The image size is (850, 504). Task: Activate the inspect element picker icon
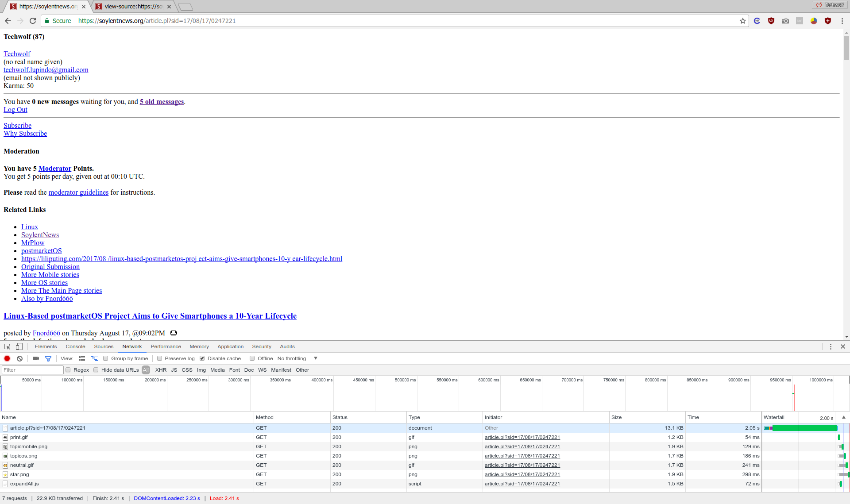pos(8,346)
